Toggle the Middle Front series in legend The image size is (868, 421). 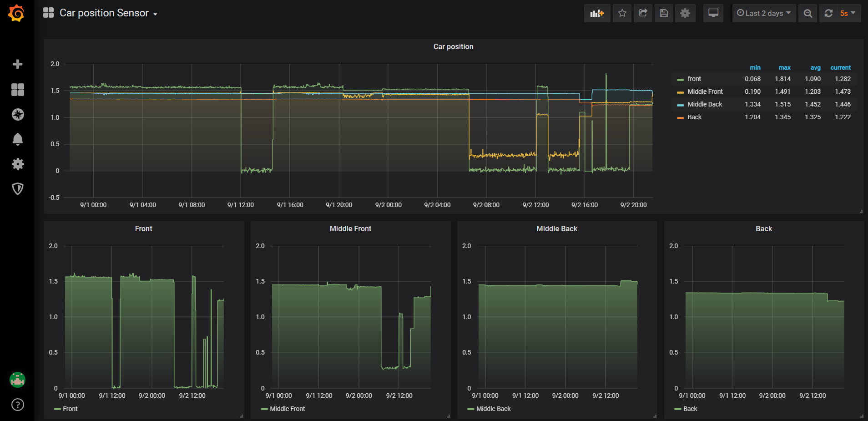(705, 91)
